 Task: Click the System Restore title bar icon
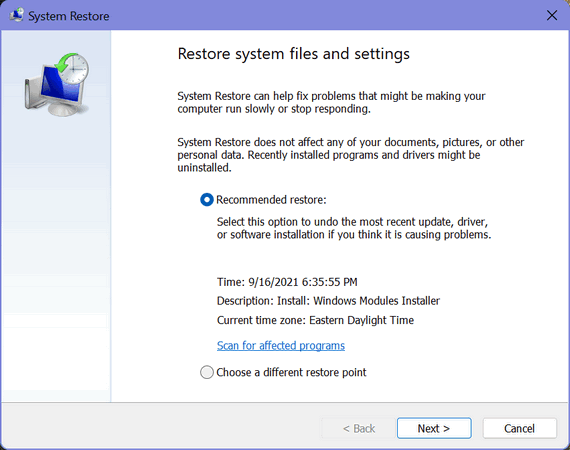pos(16,16)
